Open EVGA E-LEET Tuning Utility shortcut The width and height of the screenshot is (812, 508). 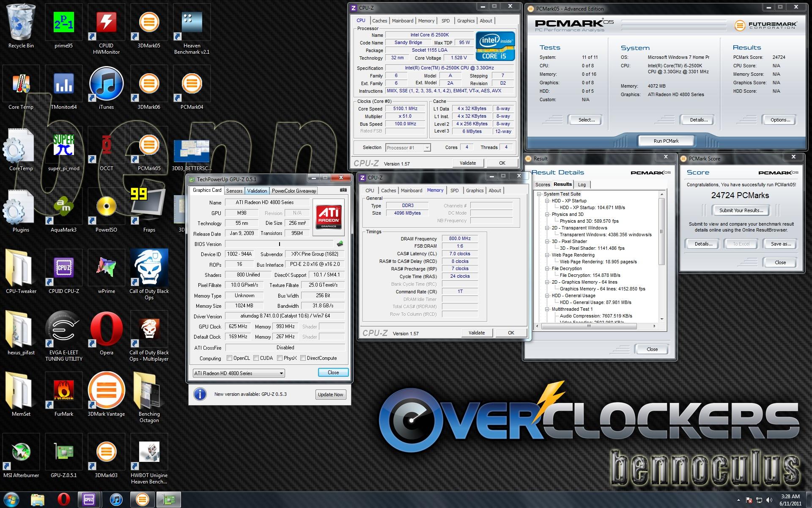pyautogui.click(x=63, y=336)
